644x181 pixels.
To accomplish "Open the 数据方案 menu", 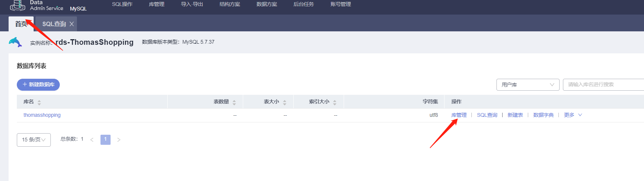I will [x=267, y=4].
